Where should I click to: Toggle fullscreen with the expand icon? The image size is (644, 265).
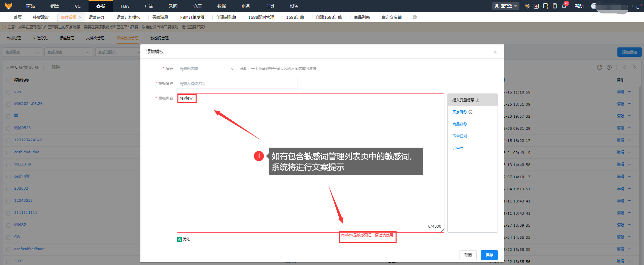[639, 6]
